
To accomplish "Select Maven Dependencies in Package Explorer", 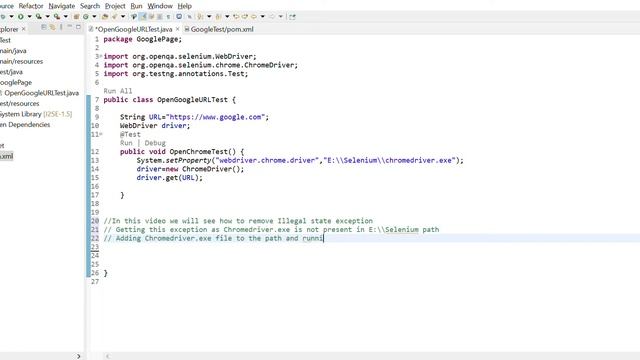I will [x=25, y=125].
